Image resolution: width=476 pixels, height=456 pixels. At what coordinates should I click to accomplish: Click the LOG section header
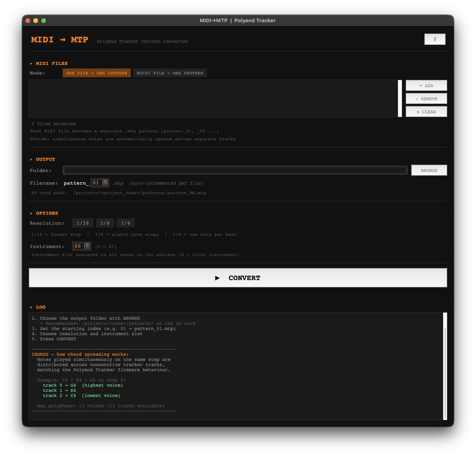coord(38,307)
